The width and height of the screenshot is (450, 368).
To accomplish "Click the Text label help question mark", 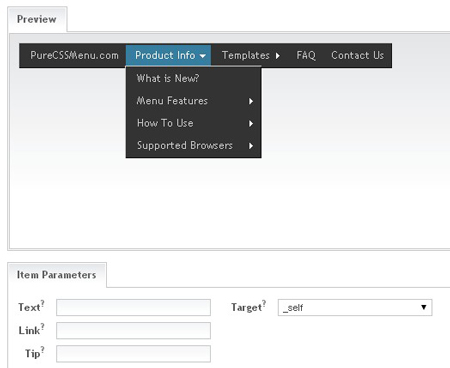I will click(43, 303).
